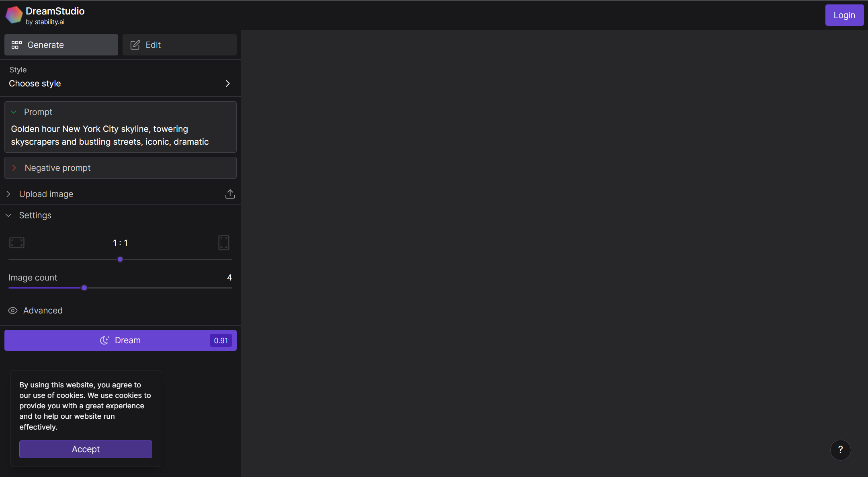
Task: Click the prompt text input field
Action: tap(121, 135)
